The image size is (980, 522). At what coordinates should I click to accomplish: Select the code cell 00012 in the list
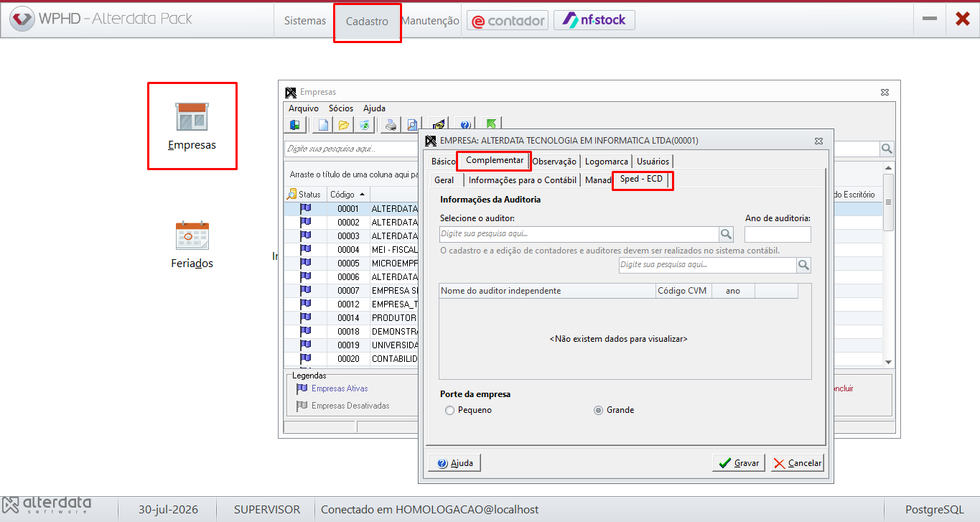click(x=348, y=304)
